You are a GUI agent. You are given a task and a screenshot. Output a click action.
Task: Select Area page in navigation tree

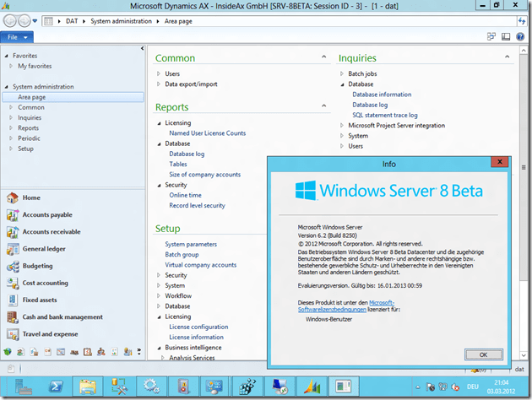click(x=73, y=97)
